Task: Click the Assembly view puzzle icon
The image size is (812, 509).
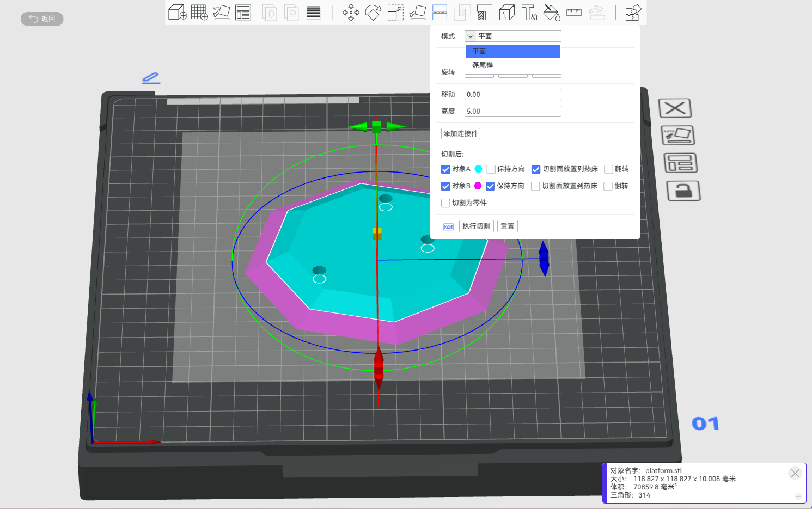Action: pos(633,12)
